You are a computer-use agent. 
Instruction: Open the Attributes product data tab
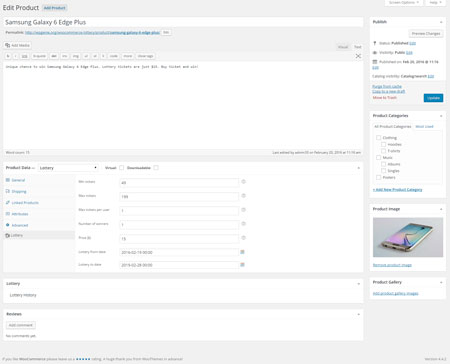tap(20, 214)
